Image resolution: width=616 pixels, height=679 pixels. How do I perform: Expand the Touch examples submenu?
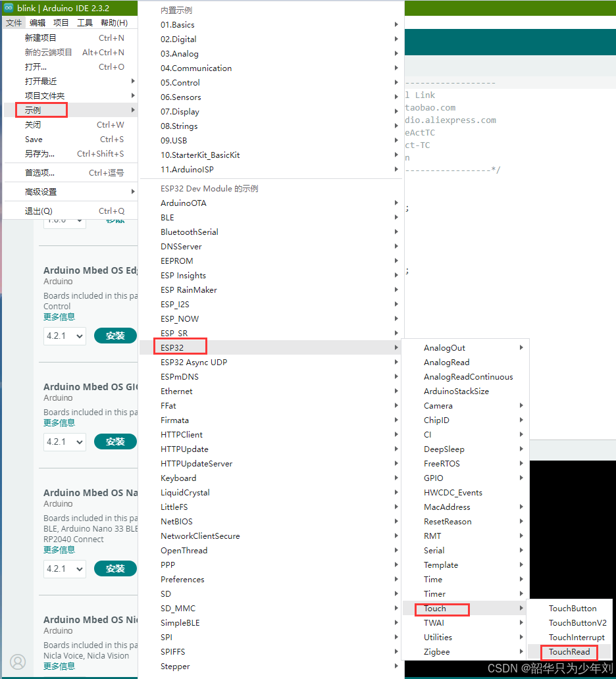coord(466,609)
